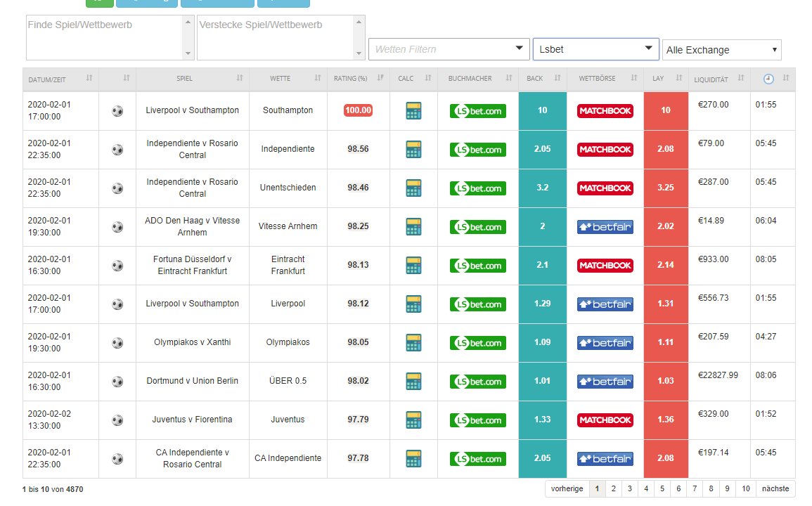The image size is (812, 506).
Task: Go to page 5 of results
Action: pos(662,489)
